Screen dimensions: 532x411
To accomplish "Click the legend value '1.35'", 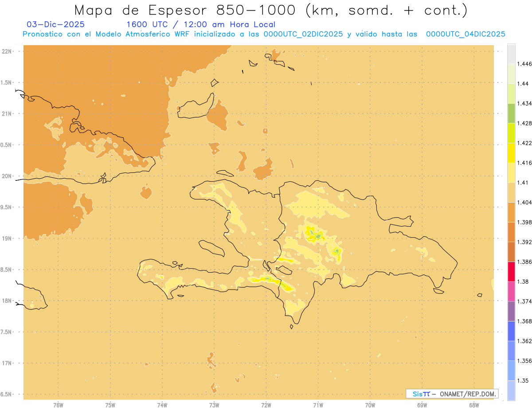I will pos(523,380).
